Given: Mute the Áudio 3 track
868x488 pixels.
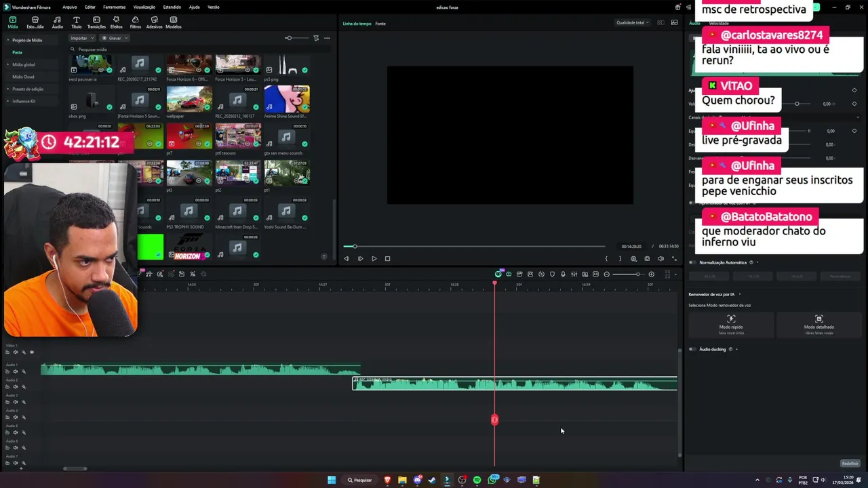Looking at the screenshot, I should pos(16,402).
